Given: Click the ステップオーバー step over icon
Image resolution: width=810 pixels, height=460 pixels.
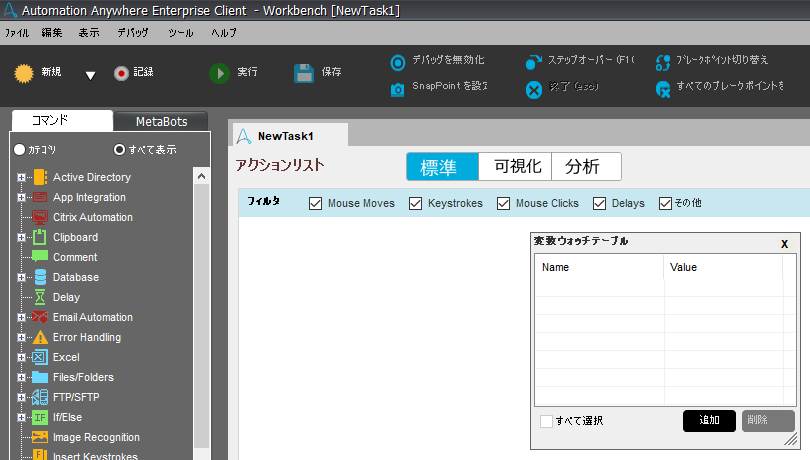Looking at the screenshot, I should tap(534, 63).
